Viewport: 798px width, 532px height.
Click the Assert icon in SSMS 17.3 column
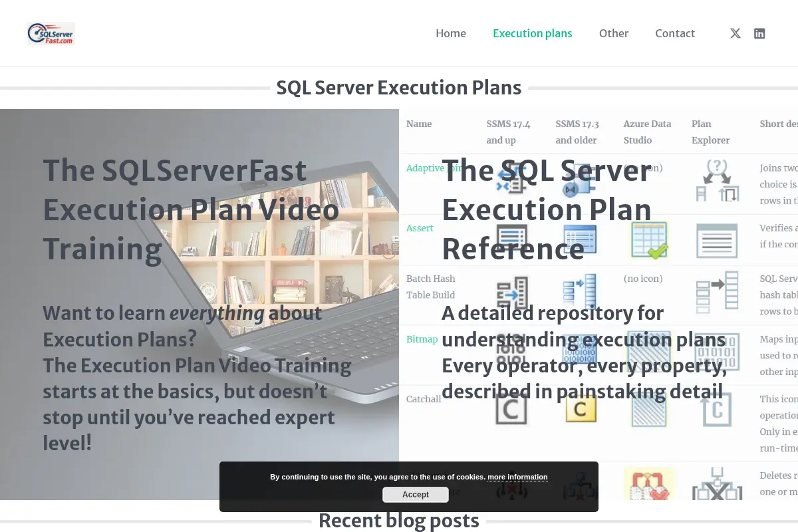pyautogui.click(x=580, y=241)
